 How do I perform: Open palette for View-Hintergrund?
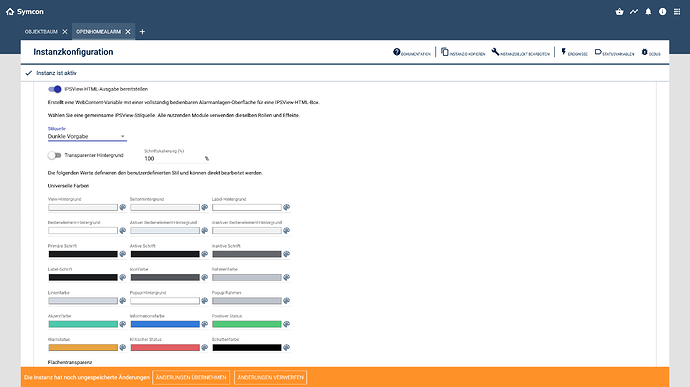pyautogui.click(x=123, y=207)
